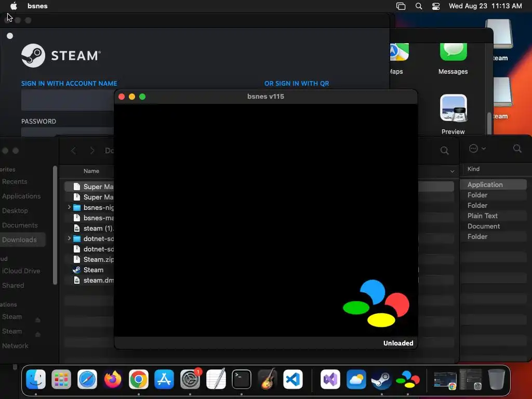Click the bsnes icon in the dock
The width and height of the screenshot is (532, 399).
click(407, 379)
